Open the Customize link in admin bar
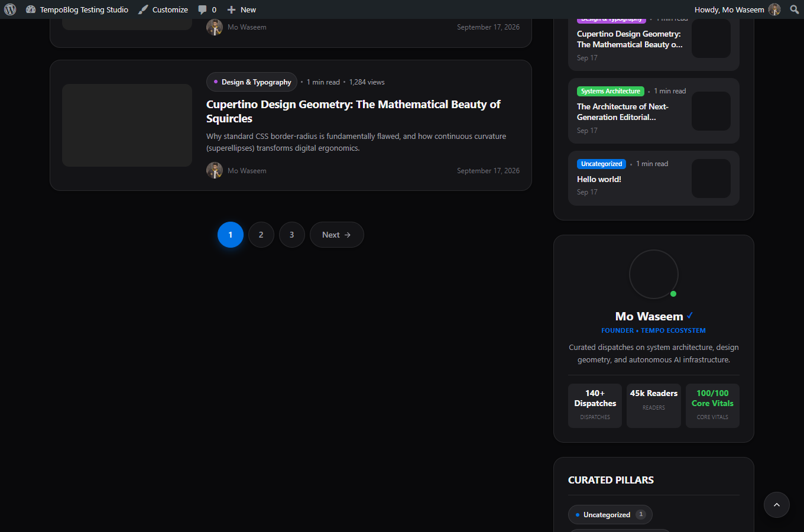This screenshot has width=804, height=532. [x=163, y=9]
